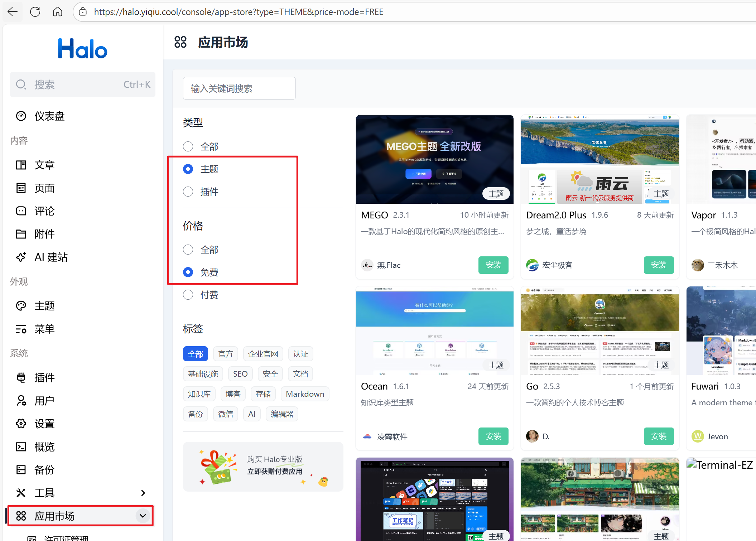Collapse the 应用市场 menu chevron
The image size is (756, 541).
pos(143,516)
